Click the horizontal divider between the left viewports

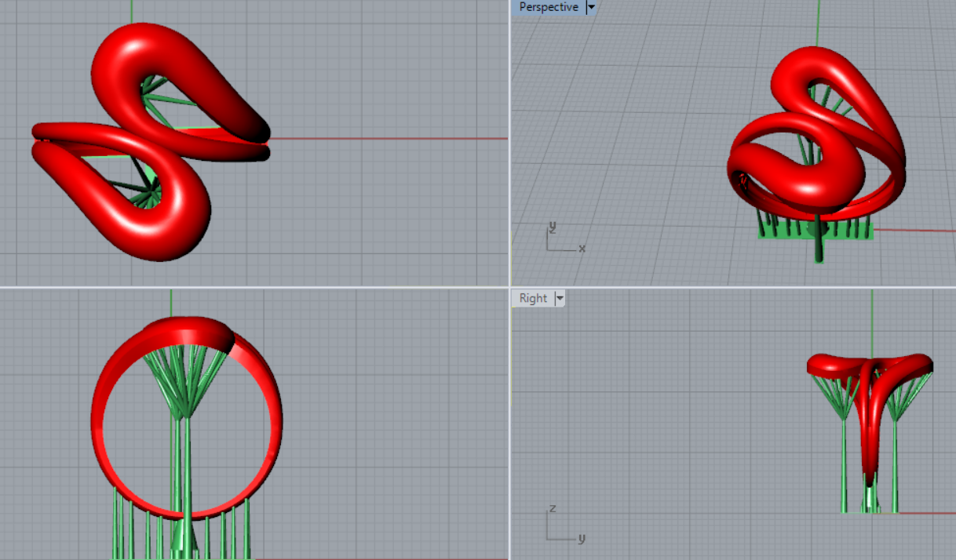[x=251, y=287]
